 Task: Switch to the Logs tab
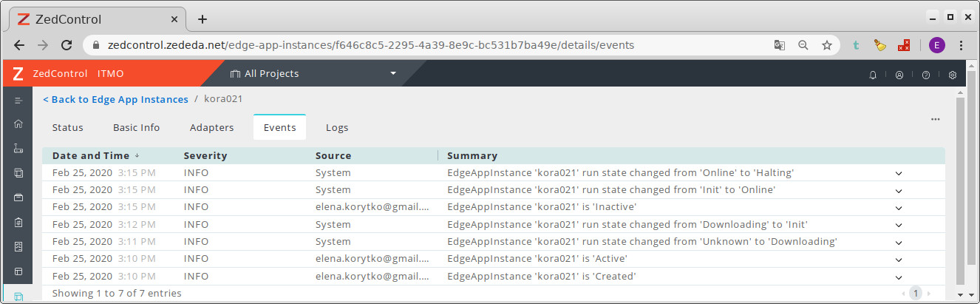337,128
